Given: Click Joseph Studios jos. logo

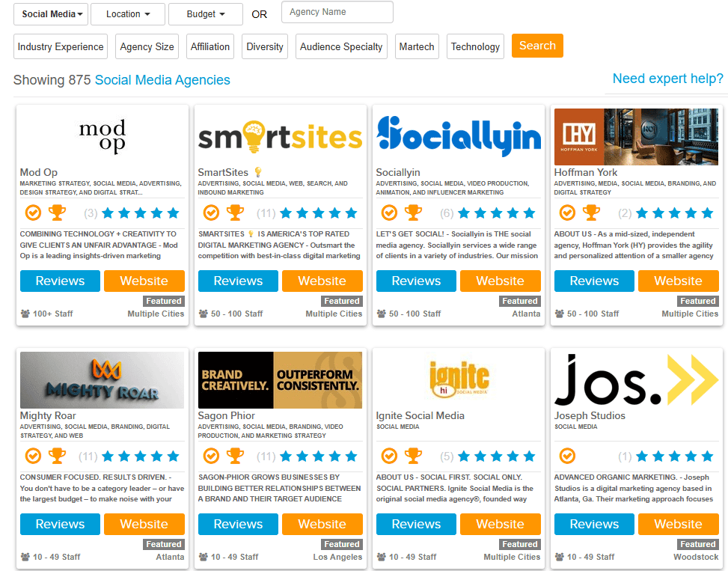Looking at the screenshot, I should [x=637, y=380].
